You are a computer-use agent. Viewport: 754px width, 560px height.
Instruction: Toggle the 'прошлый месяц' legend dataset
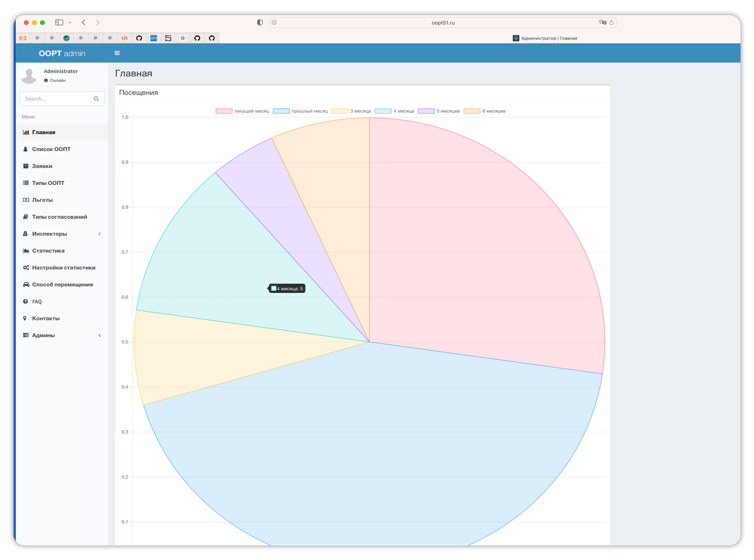click(x=301, y=111)
